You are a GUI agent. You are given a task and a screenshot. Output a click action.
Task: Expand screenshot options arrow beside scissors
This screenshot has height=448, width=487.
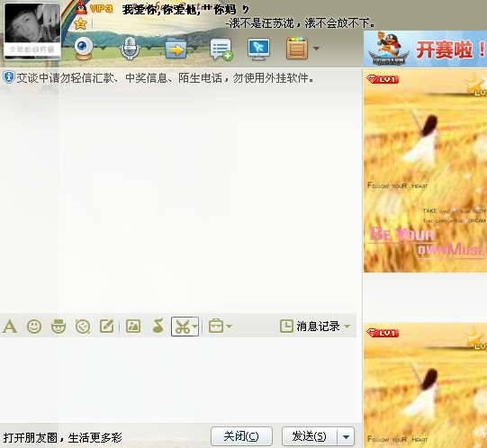pos(195,327)
